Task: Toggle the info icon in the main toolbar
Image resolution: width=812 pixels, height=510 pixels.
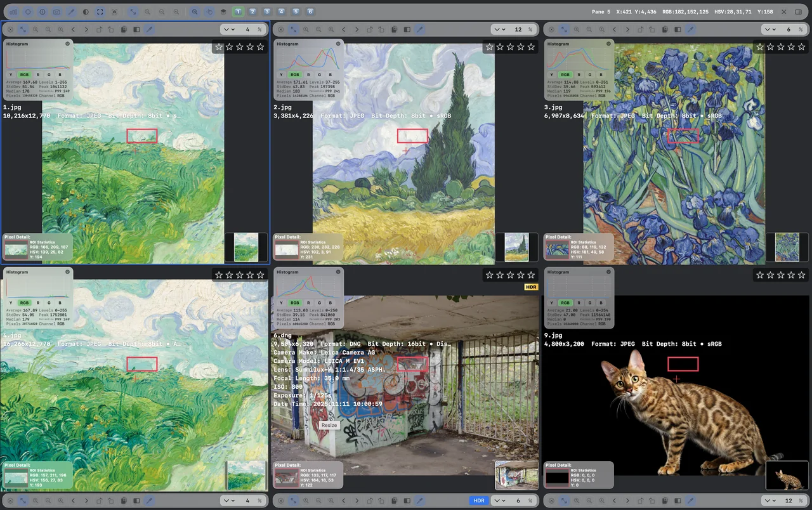Action: point(43,12)
